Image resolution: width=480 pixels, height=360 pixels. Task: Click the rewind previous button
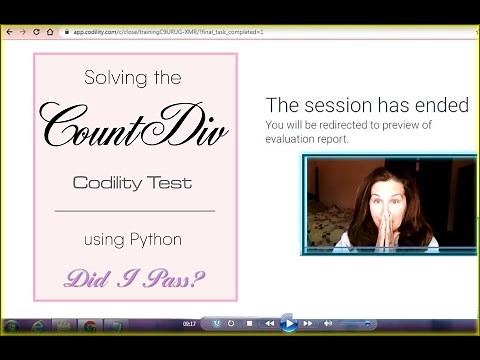[x=270, y=323]
